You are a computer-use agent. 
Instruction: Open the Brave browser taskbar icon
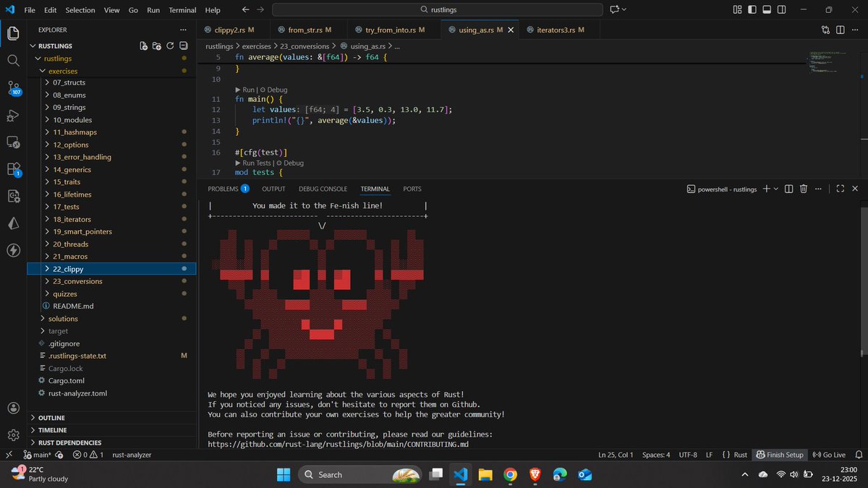pos(535,474)
